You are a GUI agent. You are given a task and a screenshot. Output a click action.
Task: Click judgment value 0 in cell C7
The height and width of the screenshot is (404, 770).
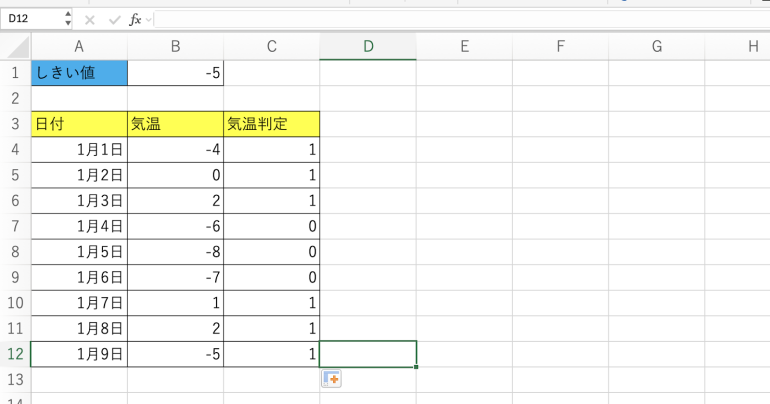point(272,226)
